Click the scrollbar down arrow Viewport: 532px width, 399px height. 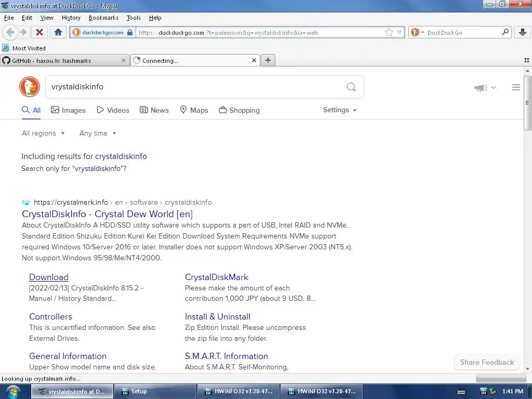click(x=527, y=369)
